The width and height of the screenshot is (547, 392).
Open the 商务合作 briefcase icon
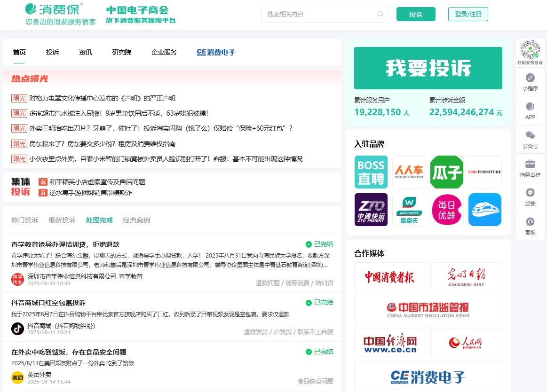point(530,164)
